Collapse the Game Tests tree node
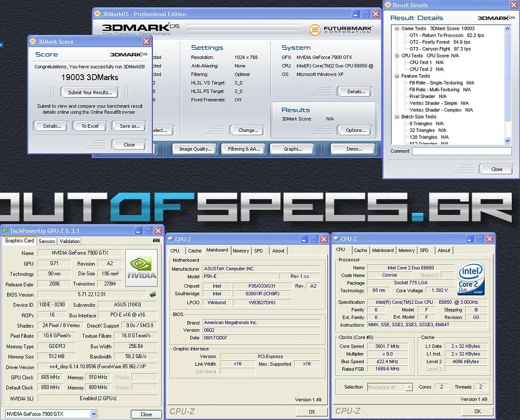520x420 pixels. pos(397,28)
